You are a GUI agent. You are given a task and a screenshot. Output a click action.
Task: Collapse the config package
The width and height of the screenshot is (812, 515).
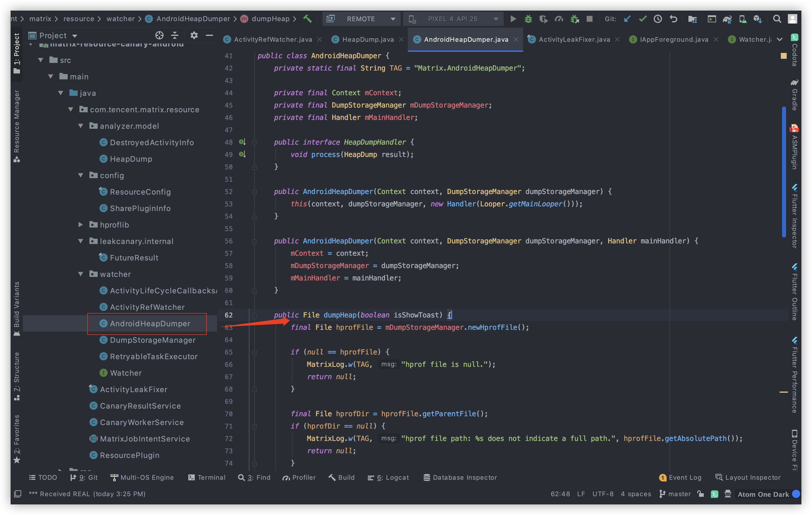pos(81,175)
